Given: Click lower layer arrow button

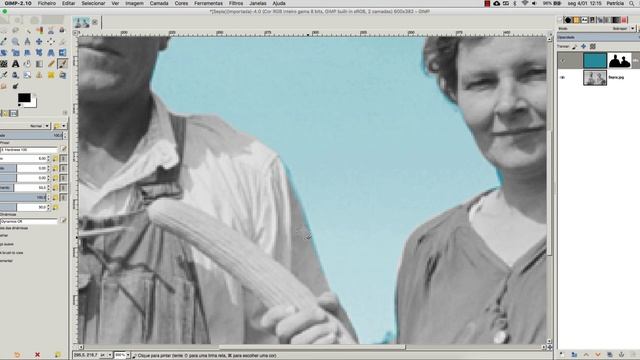Looking at the screenshot, I should tap(598, 355).
